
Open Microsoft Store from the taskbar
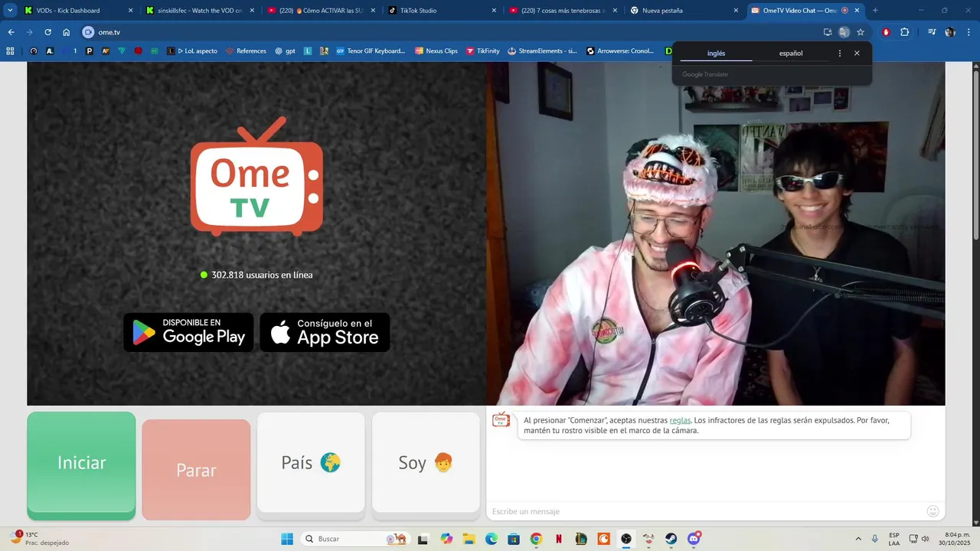coord(514,539)
